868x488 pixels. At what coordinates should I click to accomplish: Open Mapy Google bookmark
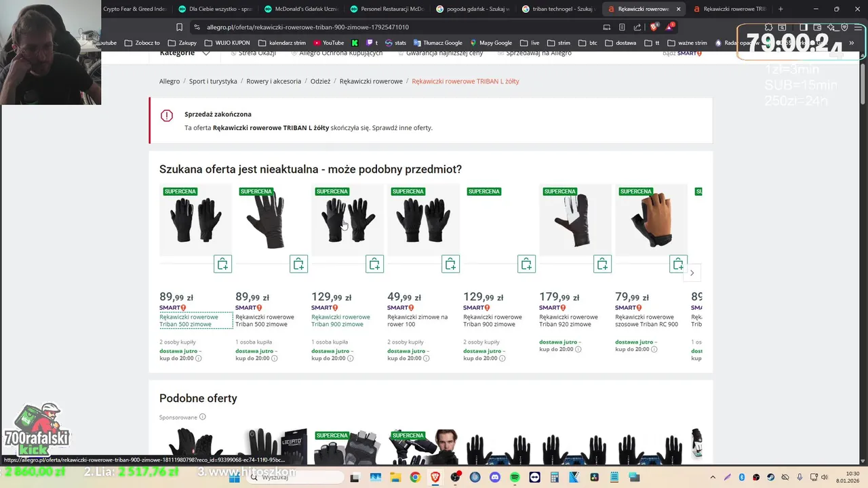point(490,43)
